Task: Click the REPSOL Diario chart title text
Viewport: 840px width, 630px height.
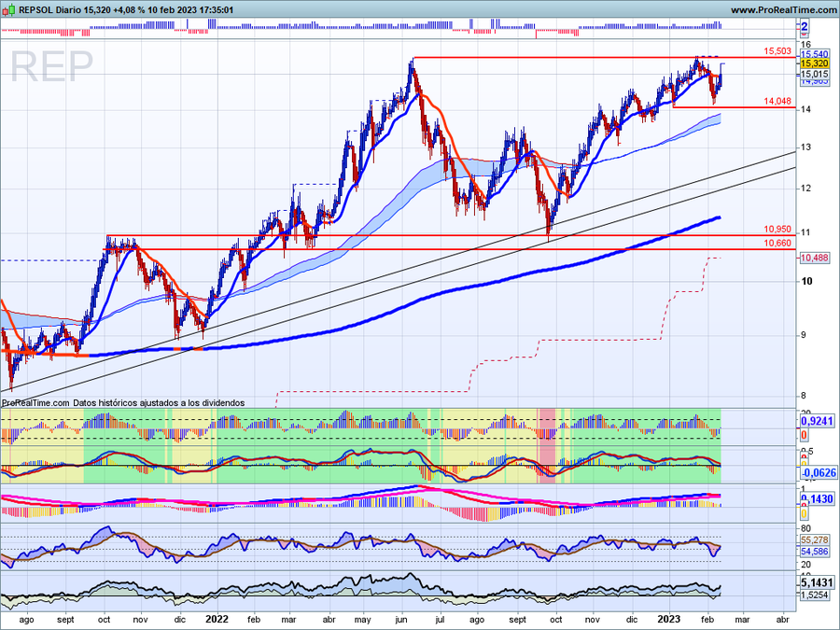Action: coord(49,9)
